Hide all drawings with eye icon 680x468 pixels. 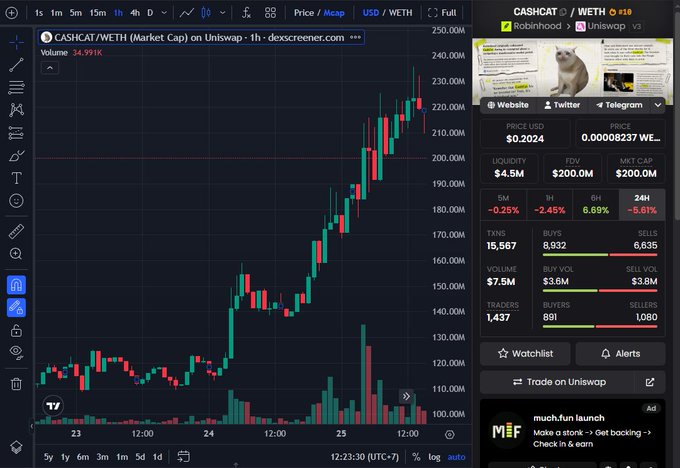[16, 353]
